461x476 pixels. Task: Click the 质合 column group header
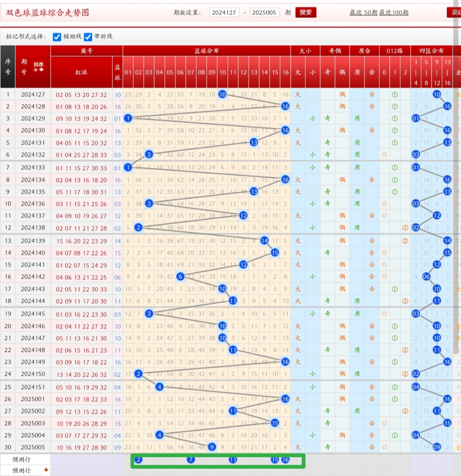365,51
